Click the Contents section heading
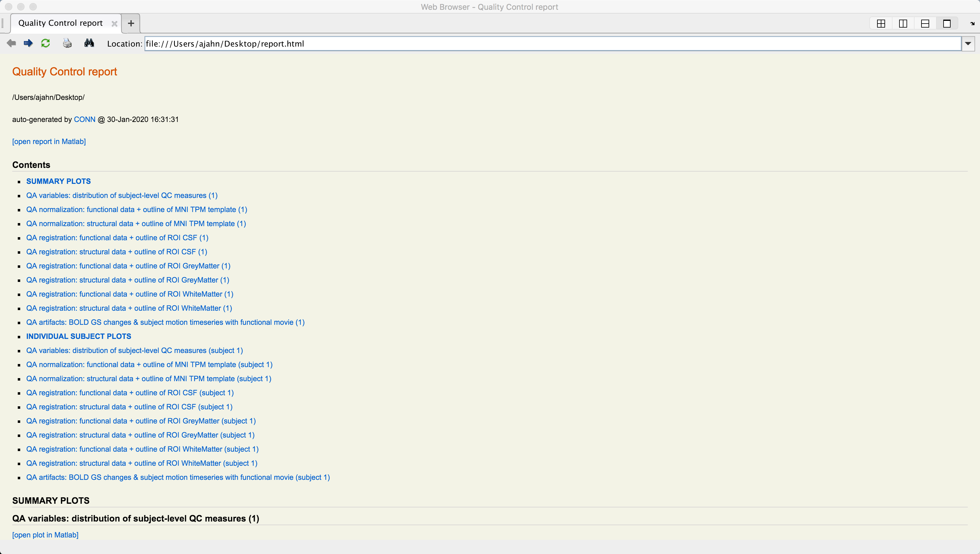 point(31,165)
